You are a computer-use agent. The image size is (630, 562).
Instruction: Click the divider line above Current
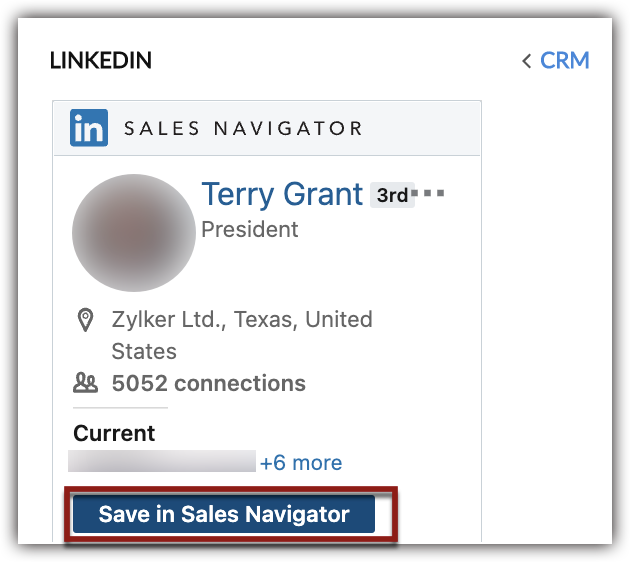coord(120,408)
